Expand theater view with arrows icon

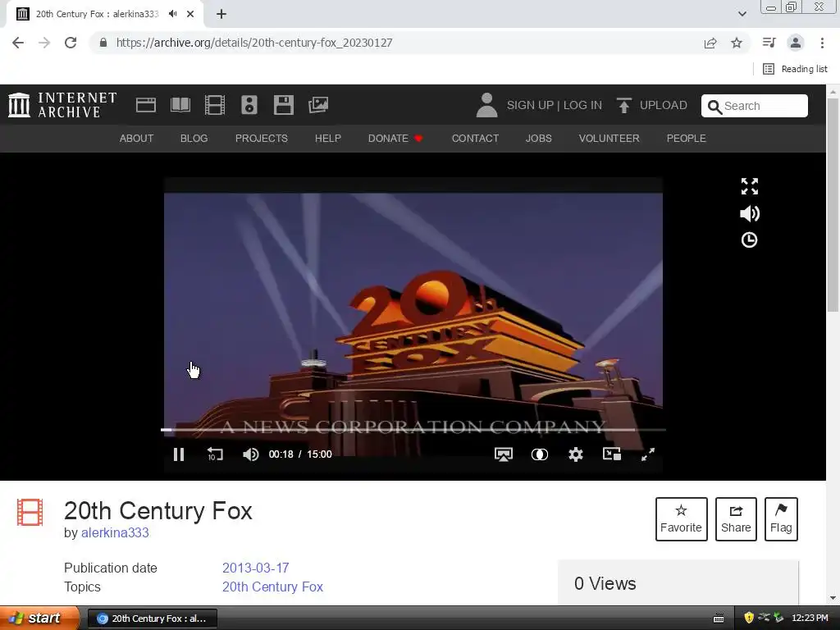click(750, 186)
